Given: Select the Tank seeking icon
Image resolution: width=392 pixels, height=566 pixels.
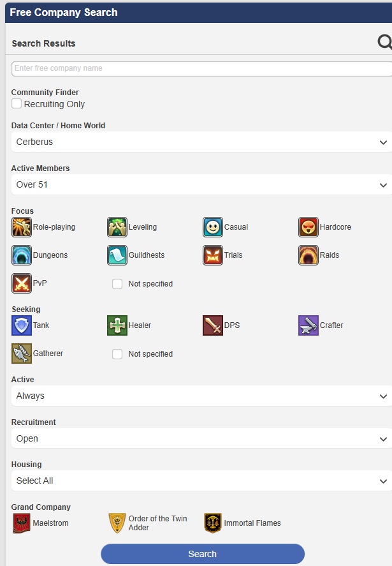Looking at the screenshot, I should pos(22,325).
